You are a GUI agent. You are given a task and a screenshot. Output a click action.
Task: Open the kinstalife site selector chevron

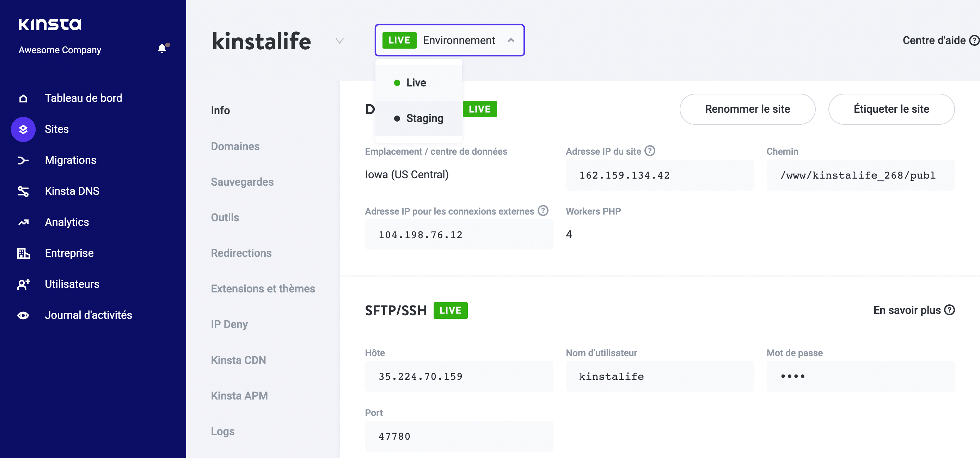coord(339,41)
